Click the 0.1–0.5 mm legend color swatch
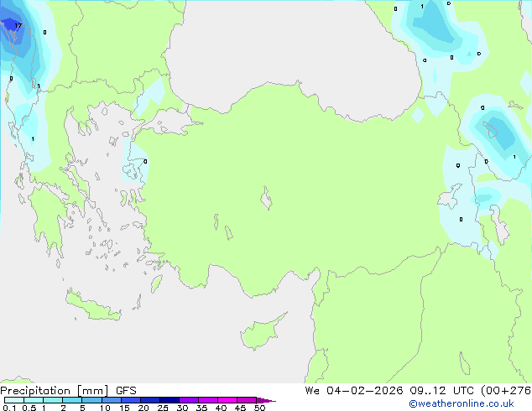This screenshot has height=411, width=532. [x=14, y=400]
